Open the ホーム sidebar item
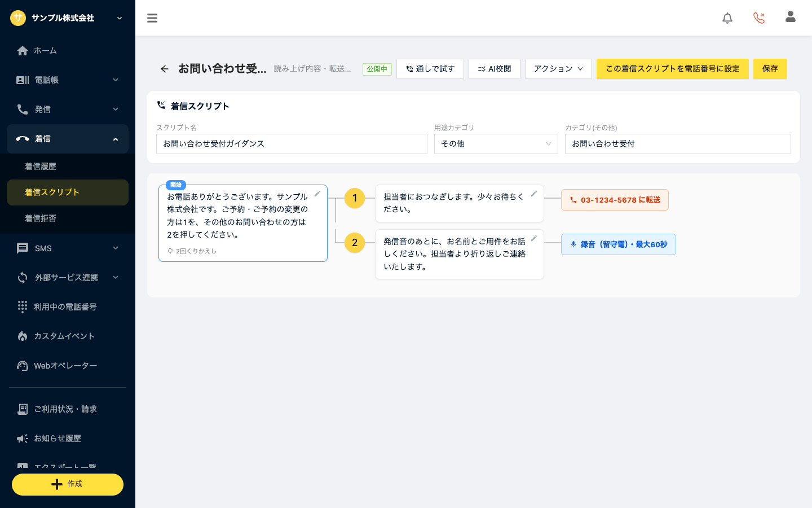 [68, 51]
